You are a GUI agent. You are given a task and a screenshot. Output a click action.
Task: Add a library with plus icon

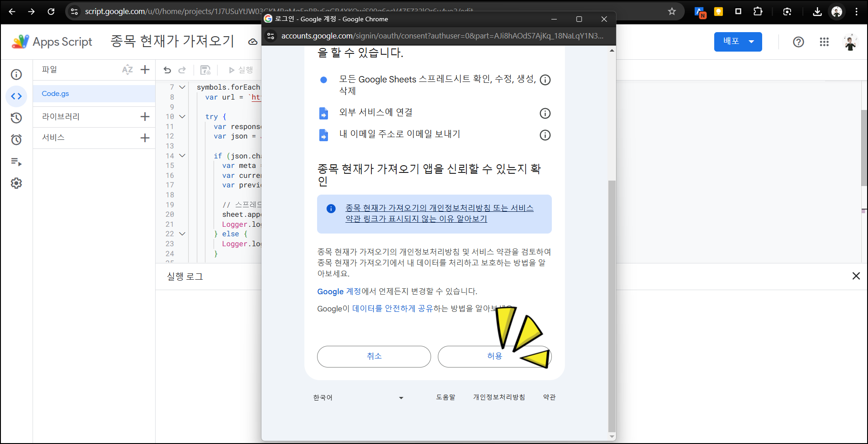coord(145,117)
